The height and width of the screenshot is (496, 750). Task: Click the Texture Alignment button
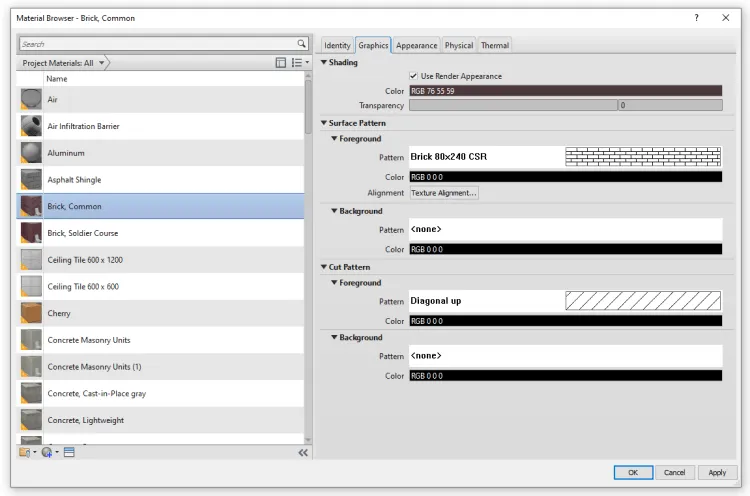click(444, 193)
